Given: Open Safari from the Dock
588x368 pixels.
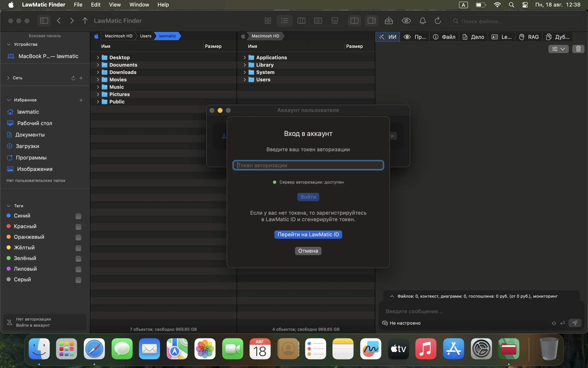Looking at the screenshot, I should [94, 349].
